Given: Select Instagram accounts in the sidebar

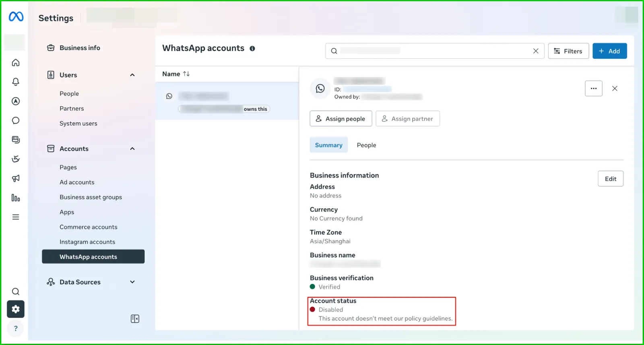Looking at the screenshot, I should click(x=87, y=242).
